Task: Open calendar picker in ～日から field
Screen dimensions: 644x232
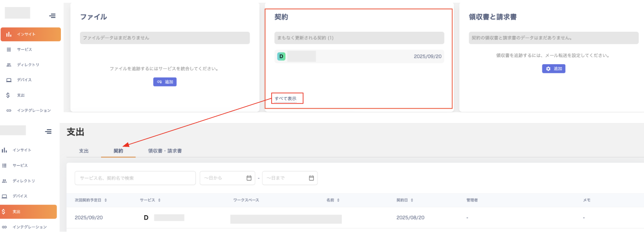Action: point(249,178)
